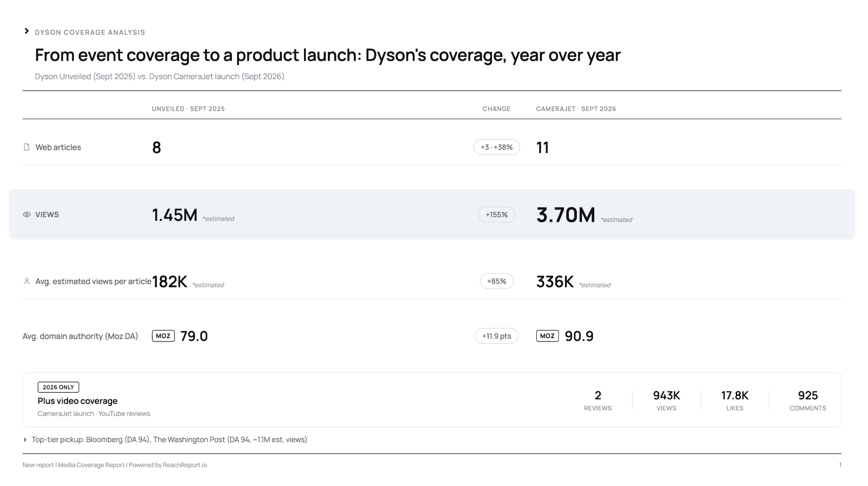Click the '1.45M' views value
The height and width of the screenshot is (486, 868).
point(175,215)
